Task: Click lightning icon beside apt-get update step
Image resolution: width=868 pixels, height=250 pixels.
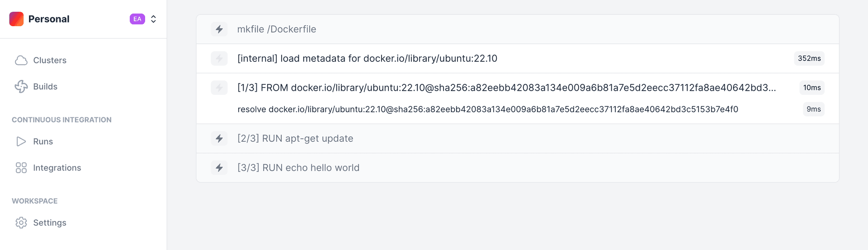Action: click(219, 139)
